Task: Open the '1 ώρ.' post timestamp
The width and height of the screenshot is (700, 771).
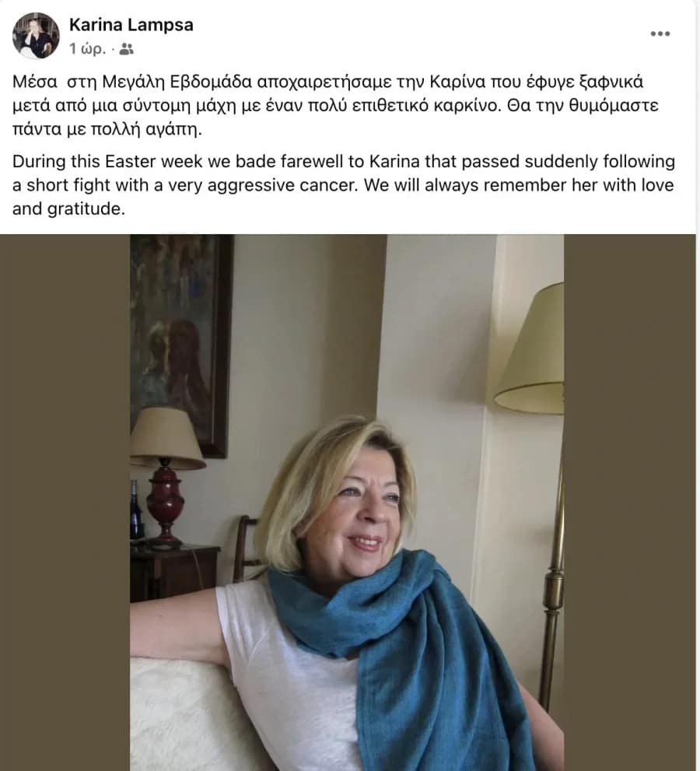Action: tap(87, 49)
